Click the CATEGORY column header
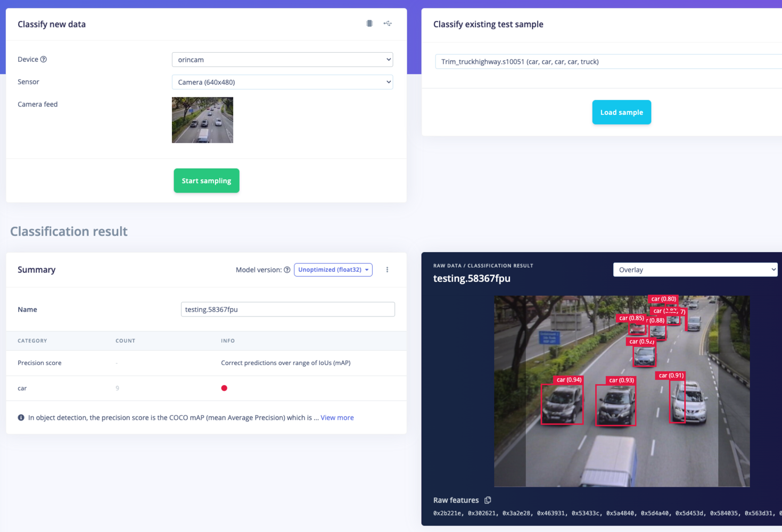Screen dimensions: 782x532 (32, 341)
